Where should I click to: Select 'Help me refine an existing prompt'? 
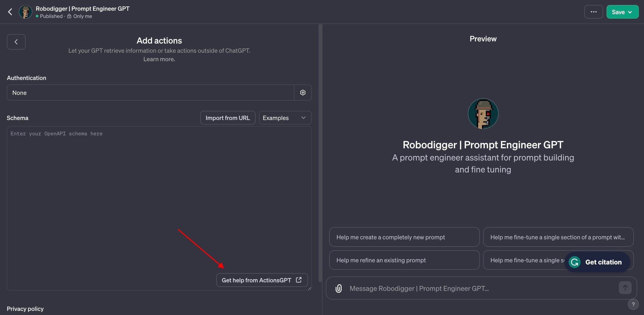coord(404,260)
